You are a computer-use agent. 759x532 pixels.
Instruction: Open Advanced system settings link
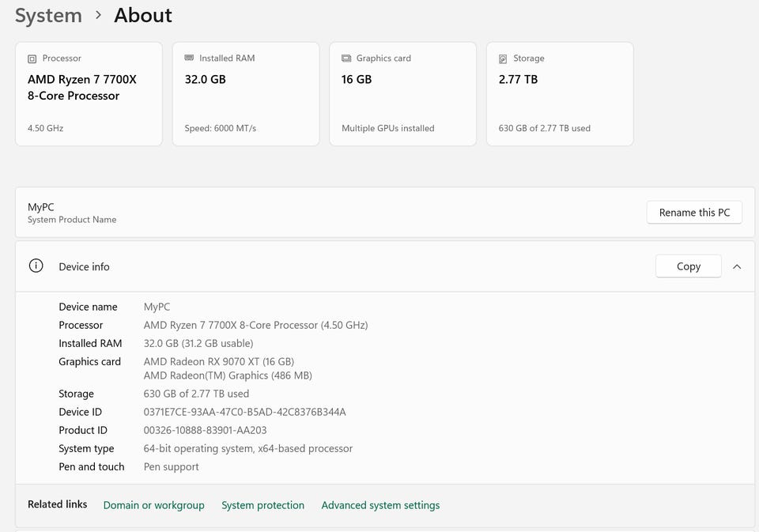[x=380, y=505]
